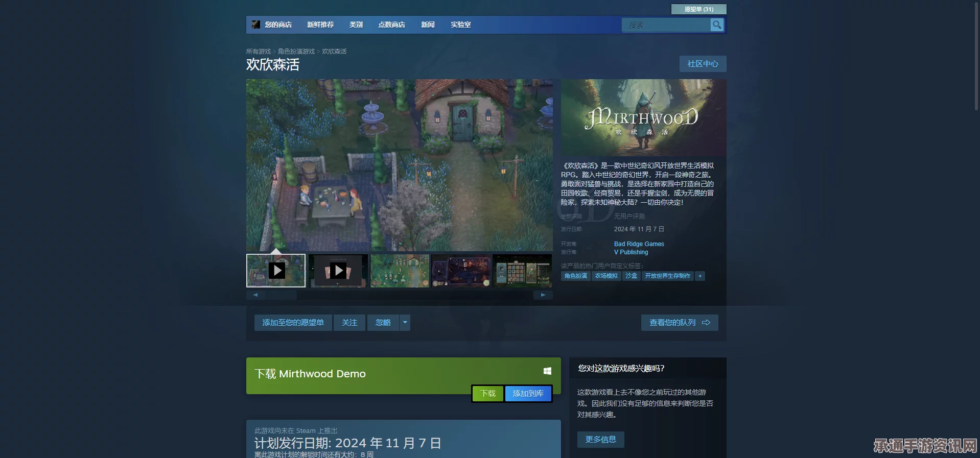This screenshot has width=980, height=458.
Task: Click 添加至您的愿望单 button
Action: click(x=293, y=323)
